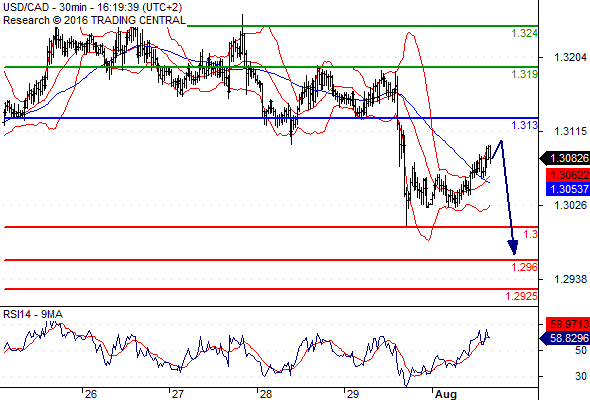Click the RSI14 - 9MA indicator title

point(33,314)
